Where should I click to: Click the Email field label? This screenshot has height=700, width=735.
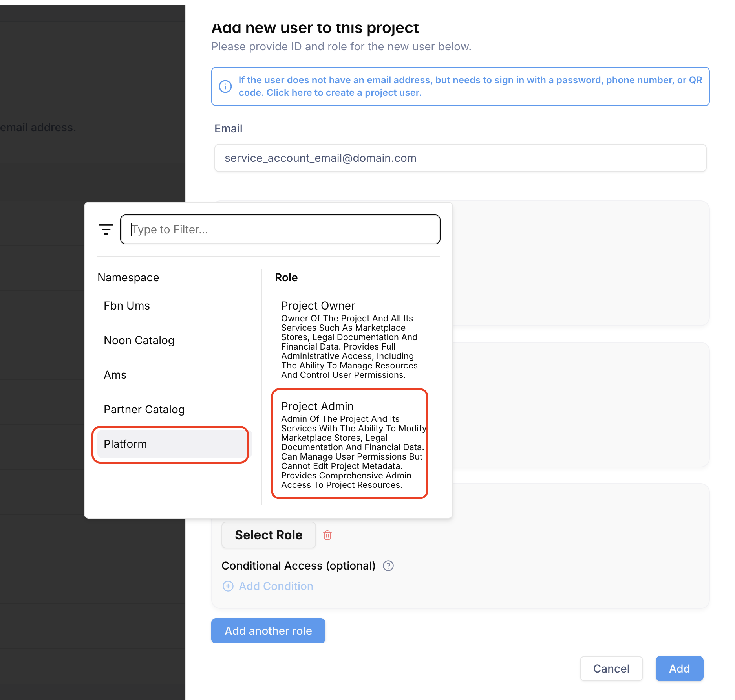228,128
